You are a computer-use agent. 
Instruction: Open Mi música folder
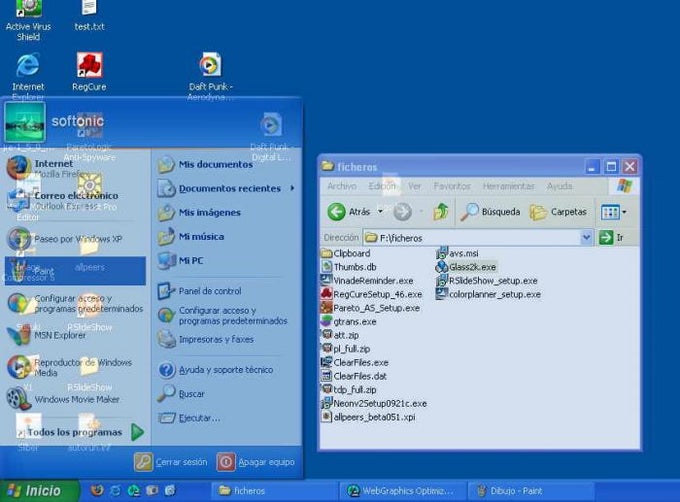[191, 237]
